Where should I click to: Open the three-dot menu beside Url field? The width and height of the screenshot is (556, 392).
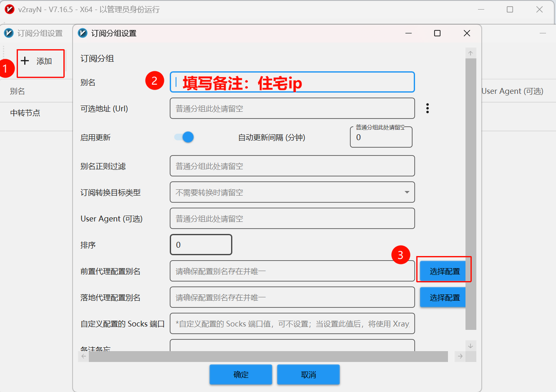pyautogui.click(x=427, y=109)
